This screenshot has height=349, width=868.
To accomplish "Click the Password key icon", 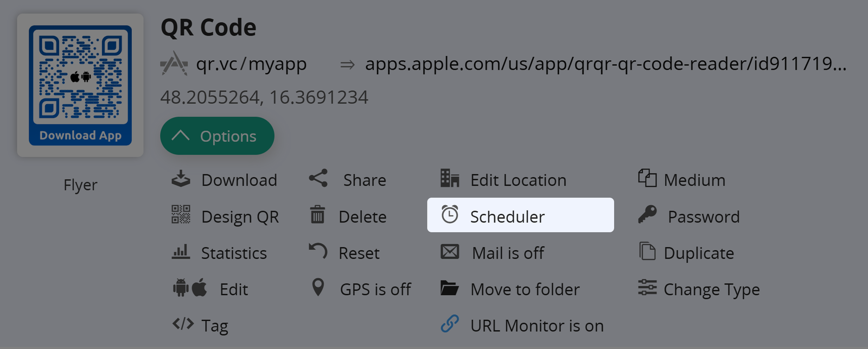I will pos(647,215).
